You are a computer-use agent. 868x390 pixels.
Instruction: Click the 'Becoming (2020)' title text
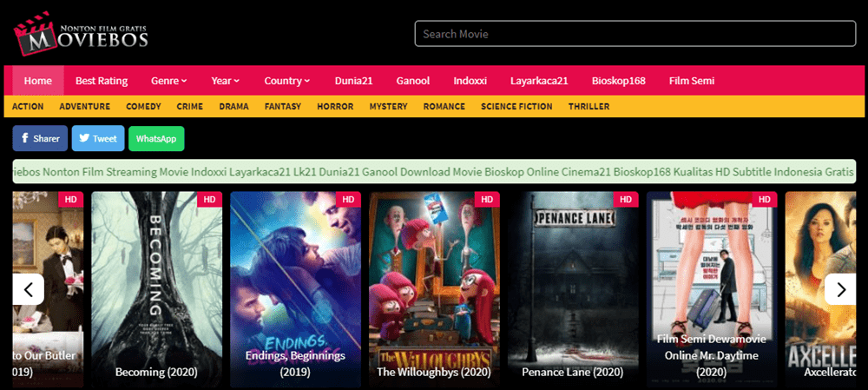[x=156, y=372]
